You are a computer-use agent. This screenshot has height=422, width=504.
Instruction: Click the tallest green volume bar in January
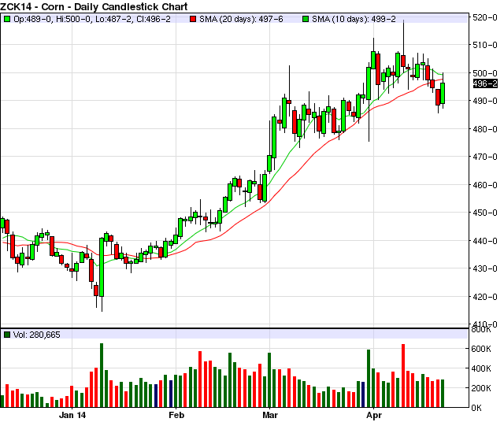click(102, 376)
